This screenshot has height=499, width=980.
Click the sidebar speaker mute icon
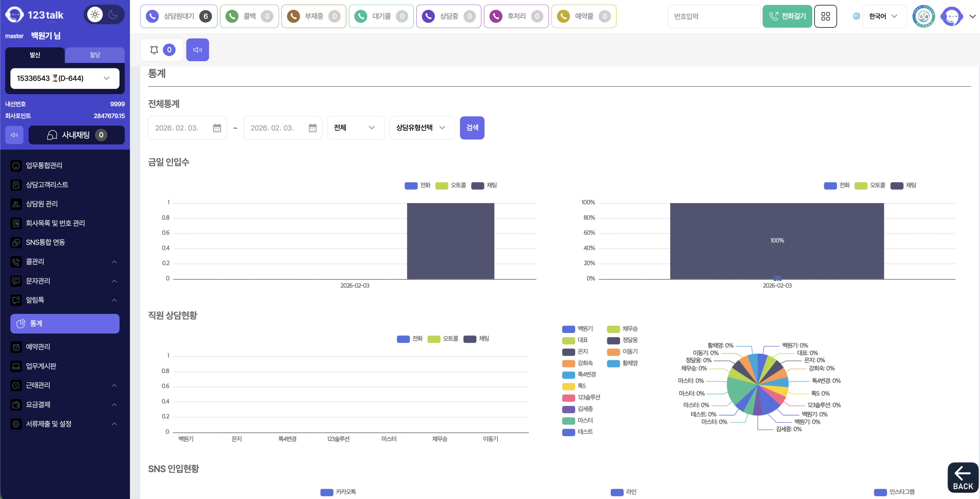pos(14,135)
